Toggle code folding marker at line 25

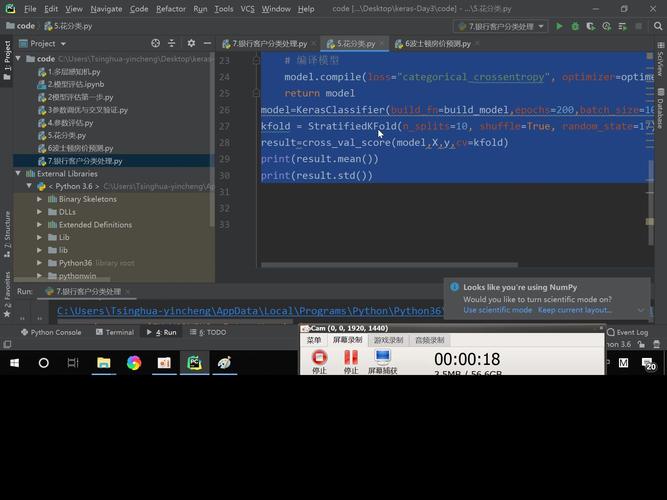point(256,93)
